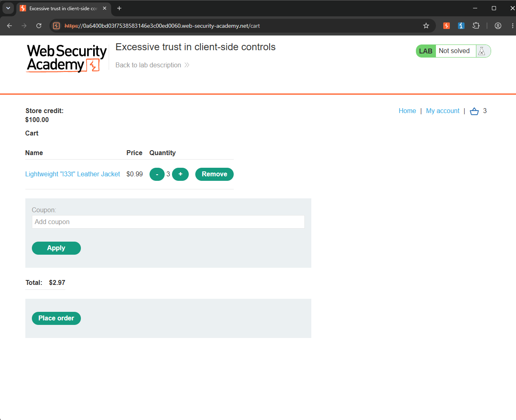Viewport: 516px width, 420px height.
Task: View site security info icon
Action: pos(56,26)
